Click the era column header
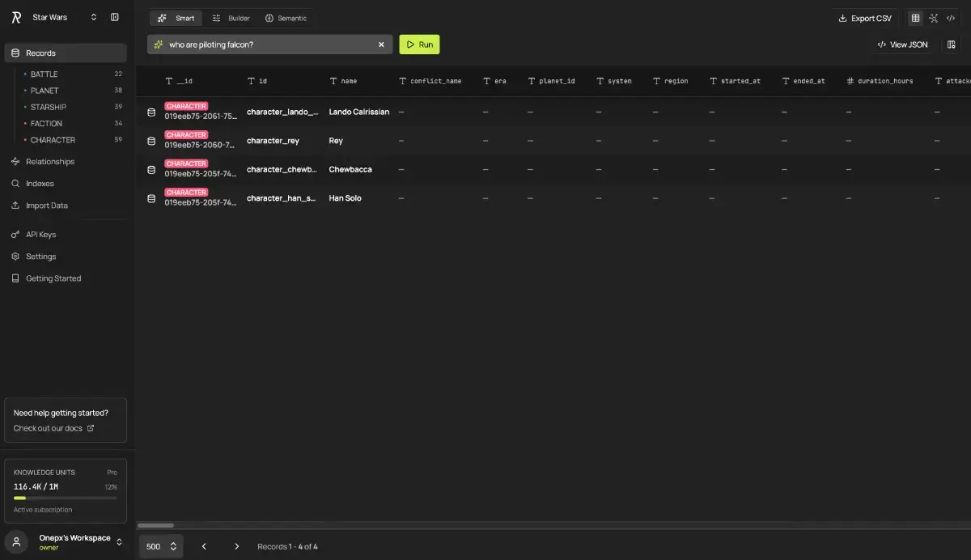This screenshot has height=560, width=971. [x=495, y=81]
